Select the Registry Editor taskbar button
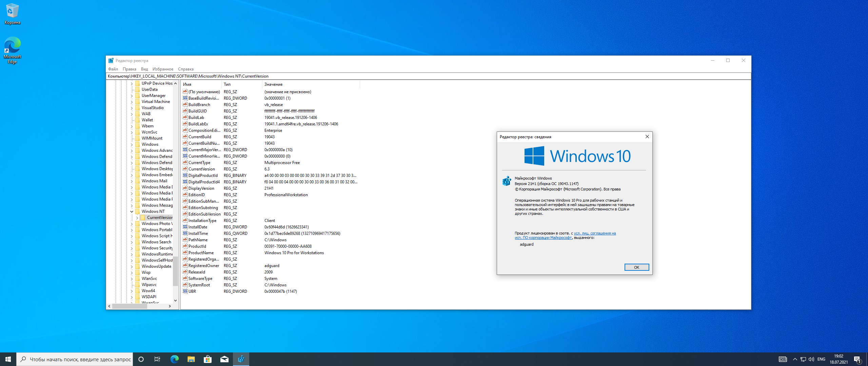868x366 pixels. tap(241, 359)
